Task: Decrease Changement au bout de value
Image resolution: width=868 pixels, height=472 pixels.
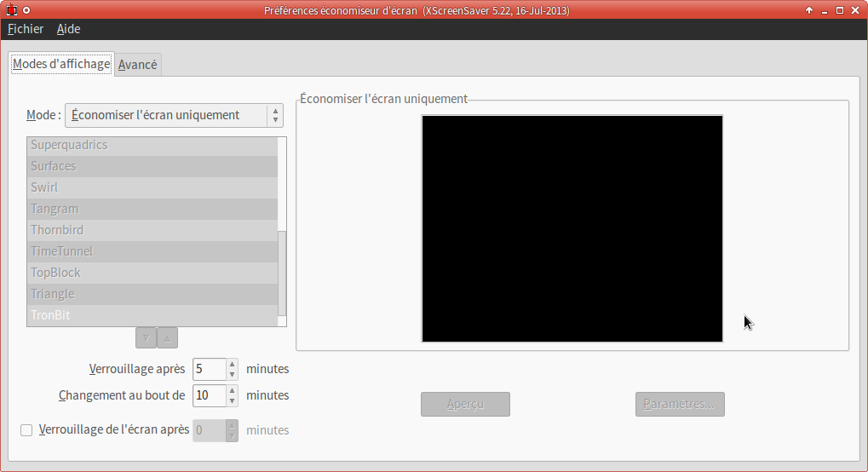Action: [232, 400]
